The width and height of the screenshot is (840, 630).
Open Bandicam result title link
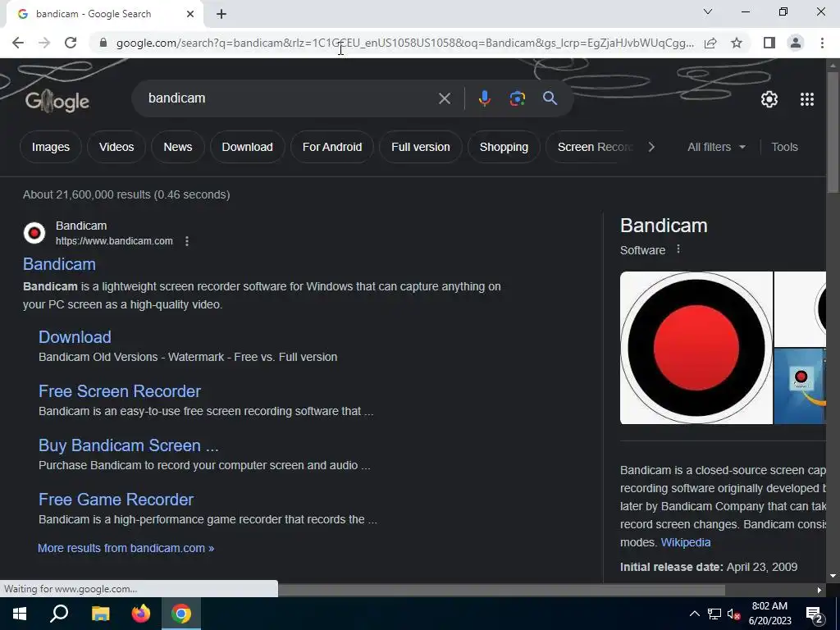pyautogui.click(x=59, y=264)
